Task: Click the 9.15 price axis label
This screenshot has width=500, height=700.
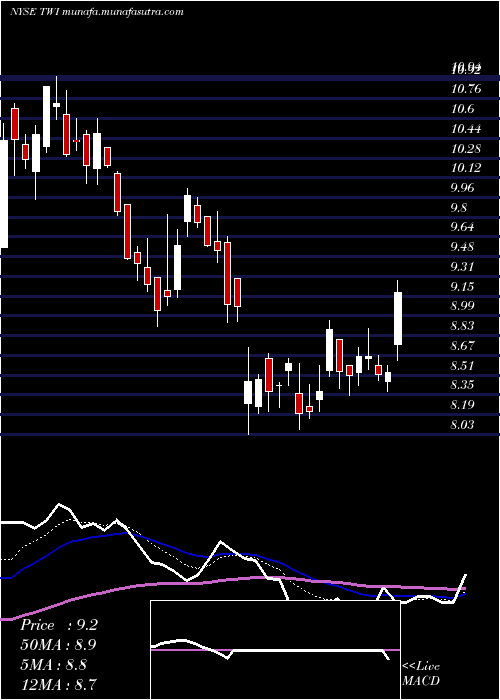Action: tap(462, 286)
